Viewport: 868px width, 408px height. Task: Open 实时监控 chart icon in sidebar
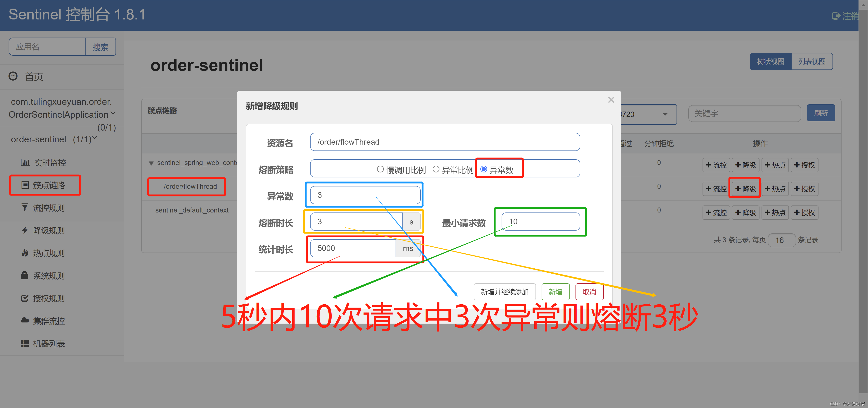(x=25, y=162)
